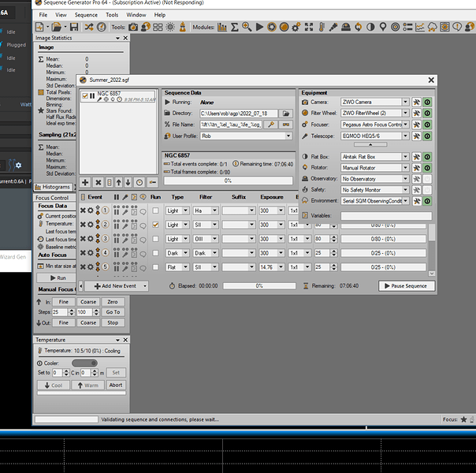Open the Histogram module bar chart icon

[x=222, y=27]
